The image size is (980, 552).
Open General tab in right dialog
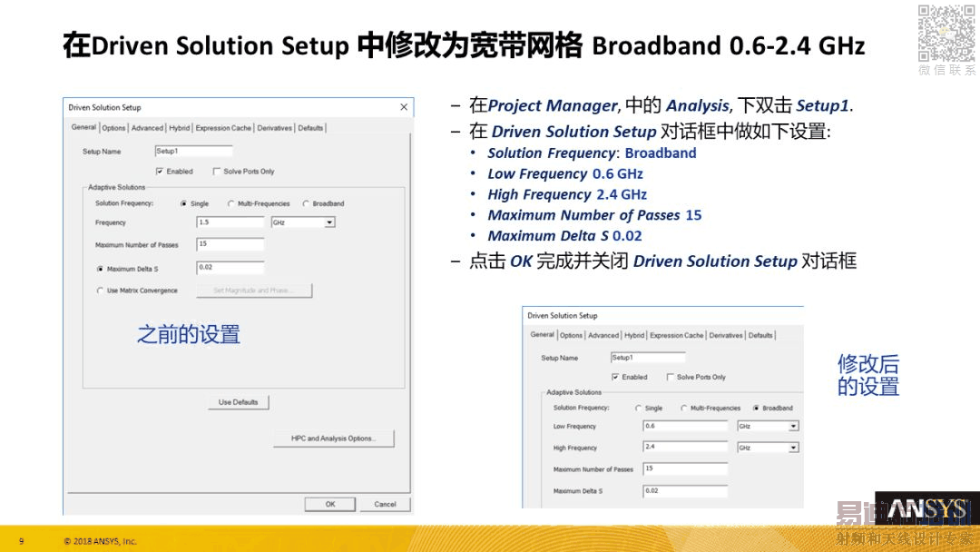[542, 334]
